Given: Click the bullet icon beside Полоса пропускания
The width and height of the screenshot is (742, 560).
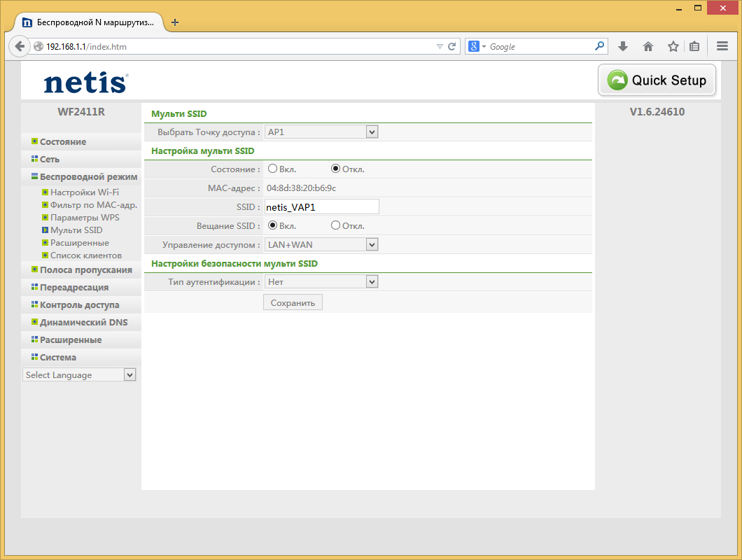Looking at the screenshot, I should coord(34,269).
